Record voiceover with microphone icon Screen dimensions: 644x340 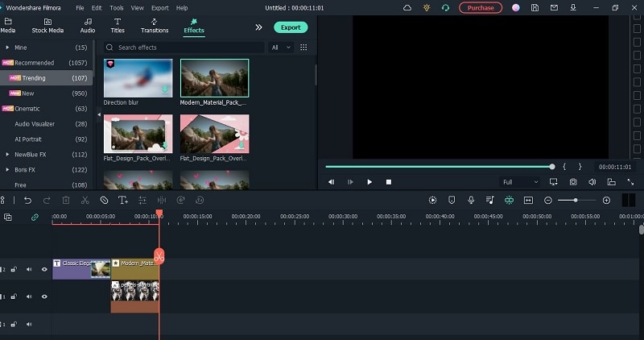point(471,201)
